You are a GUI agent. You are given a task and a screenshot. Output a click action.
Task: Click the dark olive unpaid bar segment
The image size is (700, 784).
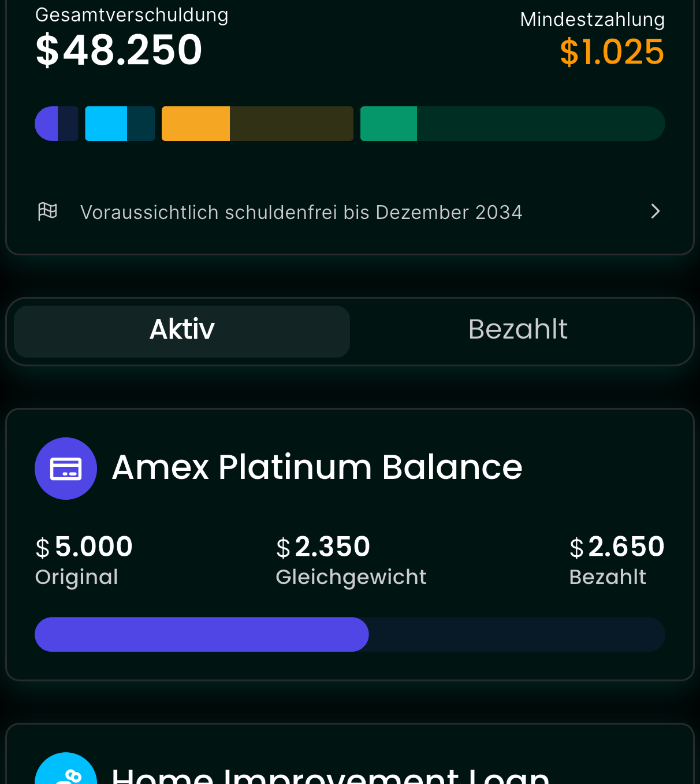292,124
